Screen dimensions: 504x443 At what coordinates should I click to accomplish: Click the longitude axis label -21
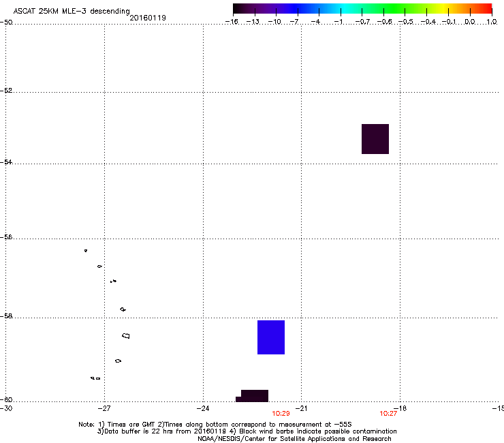click(301, 408)
